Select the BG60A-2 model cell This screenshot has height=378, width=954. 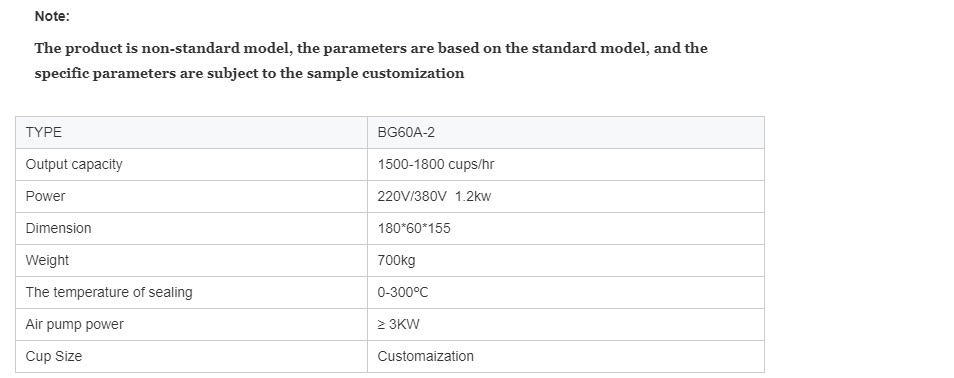566,133
